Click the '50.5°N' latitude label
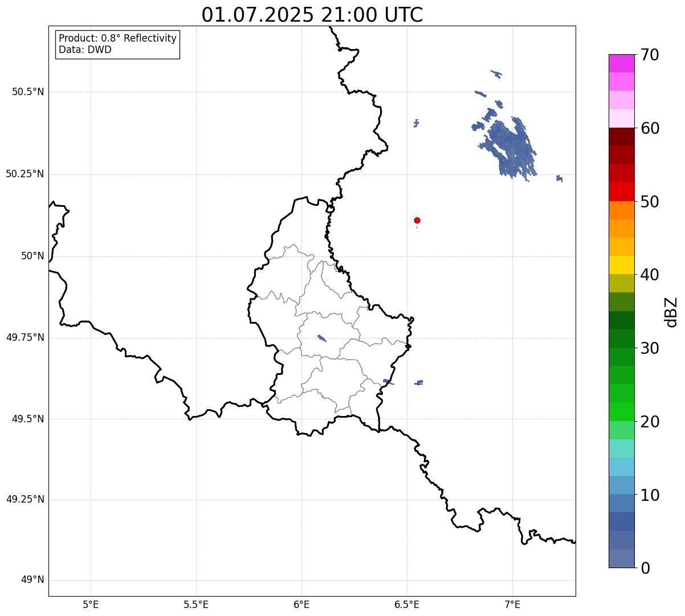 point(28,92)
